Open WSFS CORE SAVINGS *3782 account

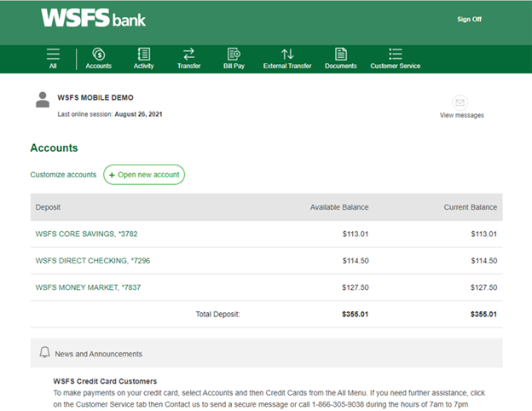pos(86,234)
